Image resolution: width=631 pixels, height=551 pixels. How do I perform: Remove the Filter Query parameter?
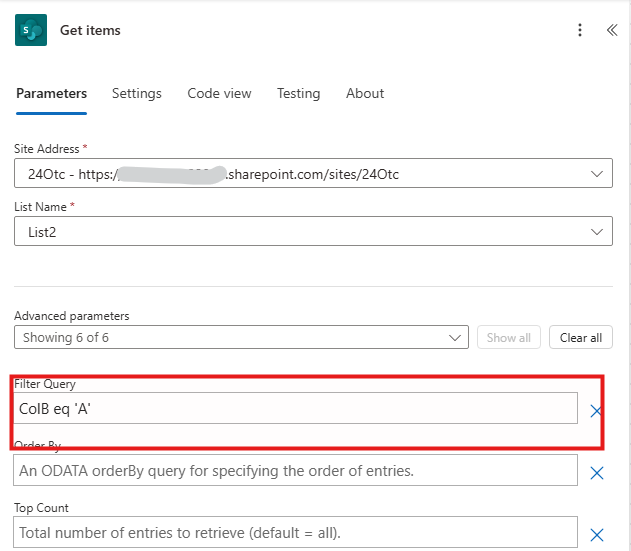point(596,411)
